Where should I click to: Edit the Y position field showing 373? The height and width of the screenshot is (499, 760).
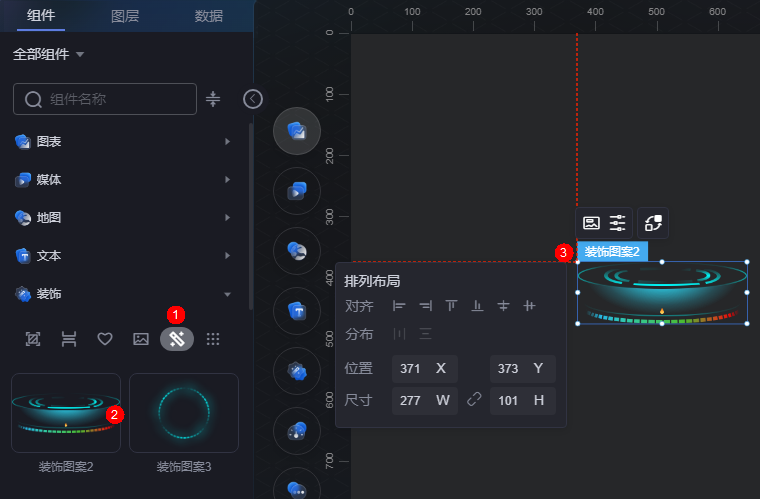click(x=522, y=369)
